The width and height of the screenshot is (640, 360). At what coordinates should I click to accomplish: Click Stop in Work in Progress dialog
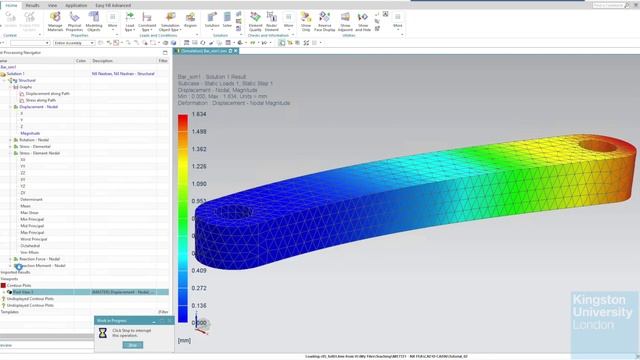pyautogui.click(x=133, y=345)
